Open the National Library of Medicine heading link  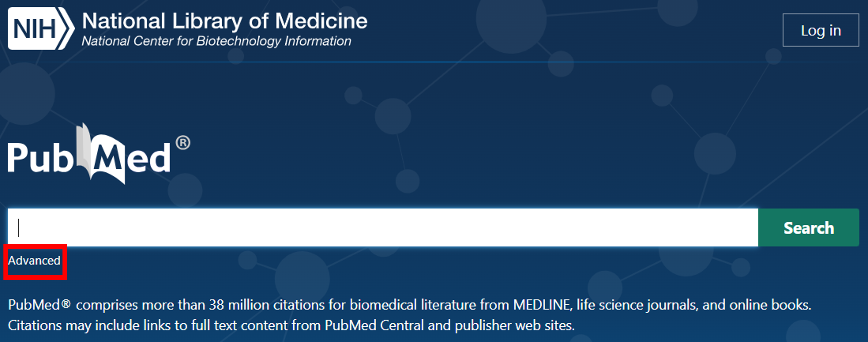click(x=224, y=21)
